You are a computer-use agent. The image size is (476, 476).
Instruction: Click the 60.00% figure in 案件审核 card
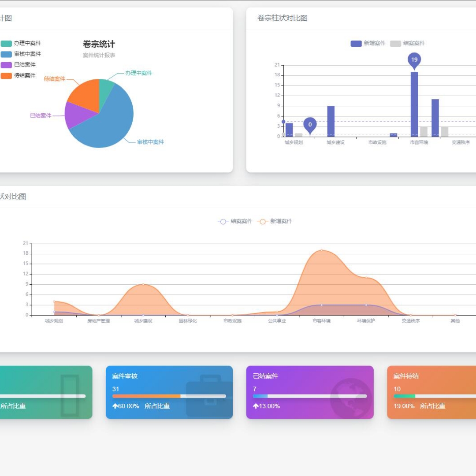tap(128, 406)
